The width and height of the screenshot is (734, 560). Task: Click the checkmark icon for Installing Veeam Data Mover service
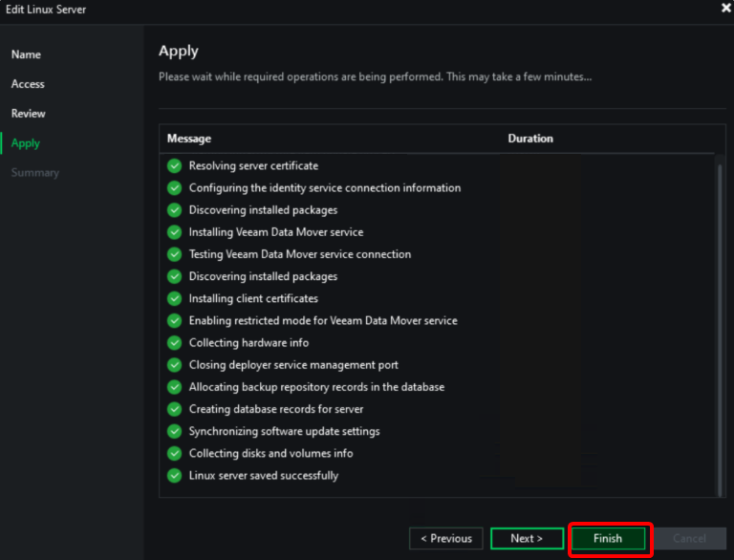pos(174,232)
